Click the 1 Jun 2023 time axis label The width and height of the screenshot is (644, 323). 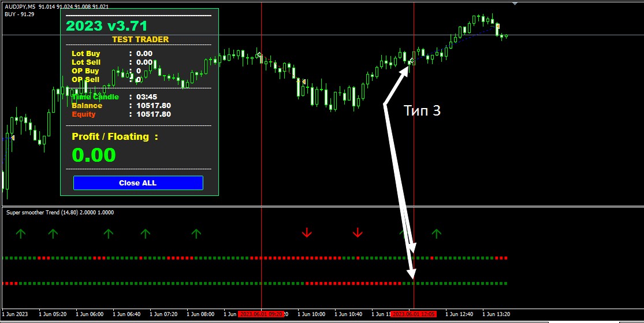pos(15,314)
